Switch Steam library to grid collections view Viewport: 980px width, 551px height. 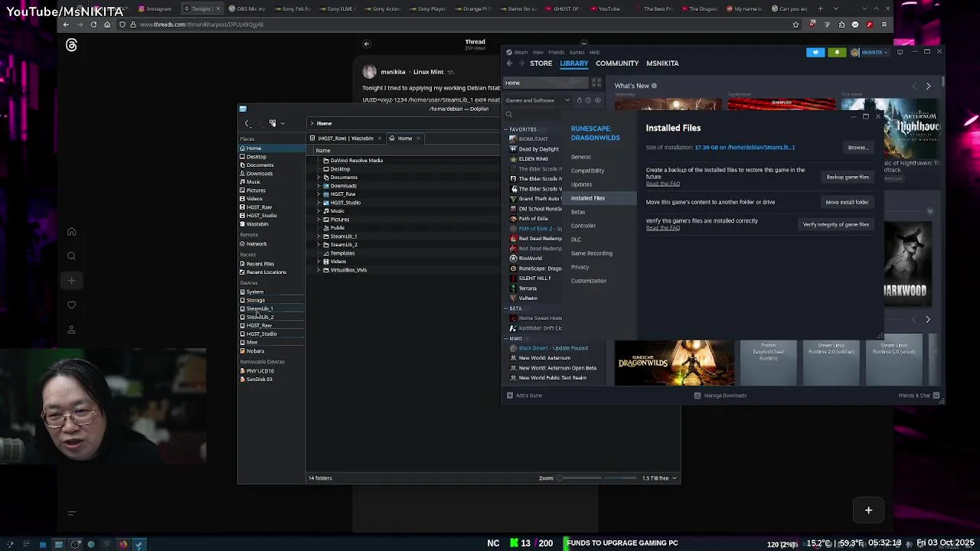596,83
